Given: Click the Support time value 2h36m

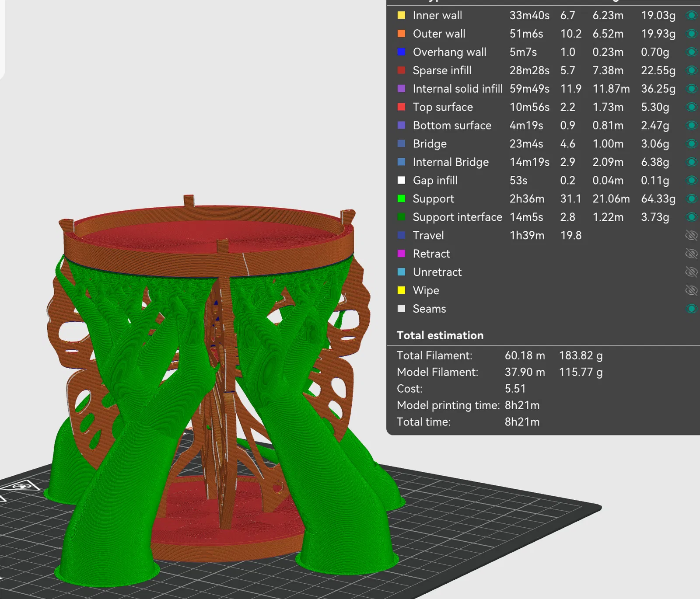Looking at the screenshot, I should click(527, 199).
